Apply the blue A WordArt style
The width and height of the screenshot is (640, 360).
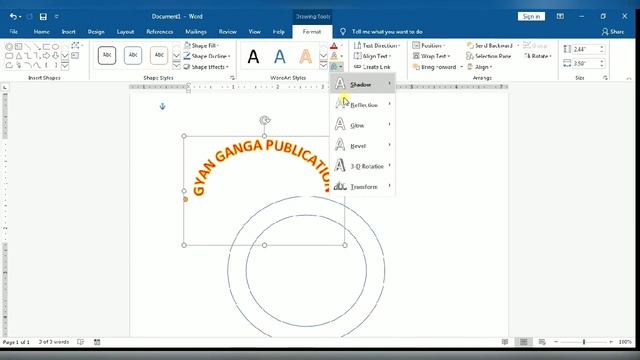pyautogui.click(x=280, y=56)
